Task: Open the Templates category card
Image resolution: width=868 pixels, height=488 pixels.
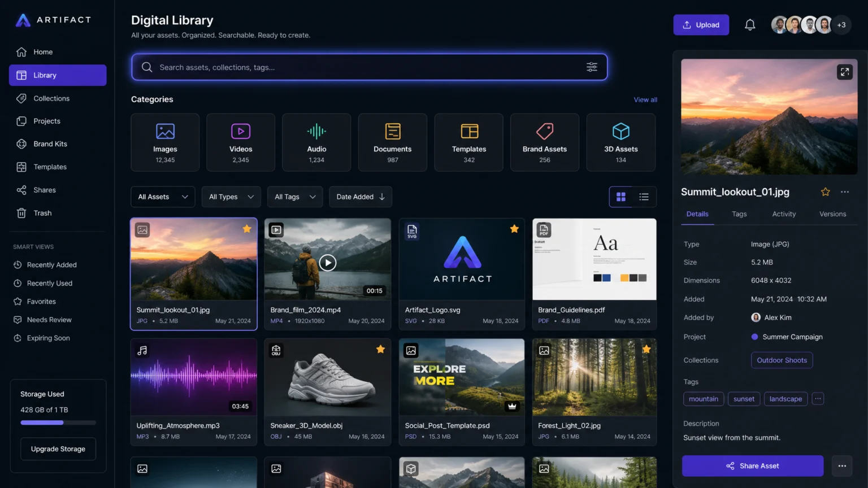Action: (x=469, y=142)
